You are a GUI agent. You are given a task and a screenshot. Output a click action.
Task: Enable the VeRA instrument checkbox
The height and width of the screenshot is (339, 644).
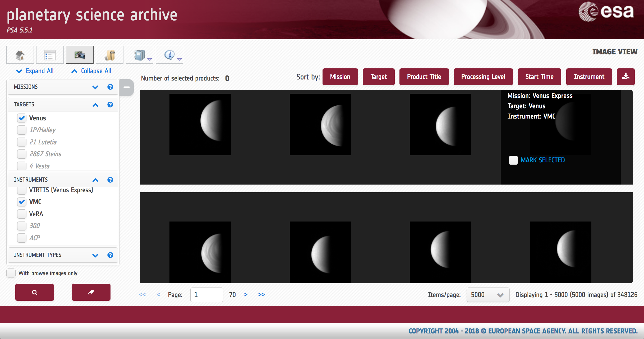(x=22, y=214)
